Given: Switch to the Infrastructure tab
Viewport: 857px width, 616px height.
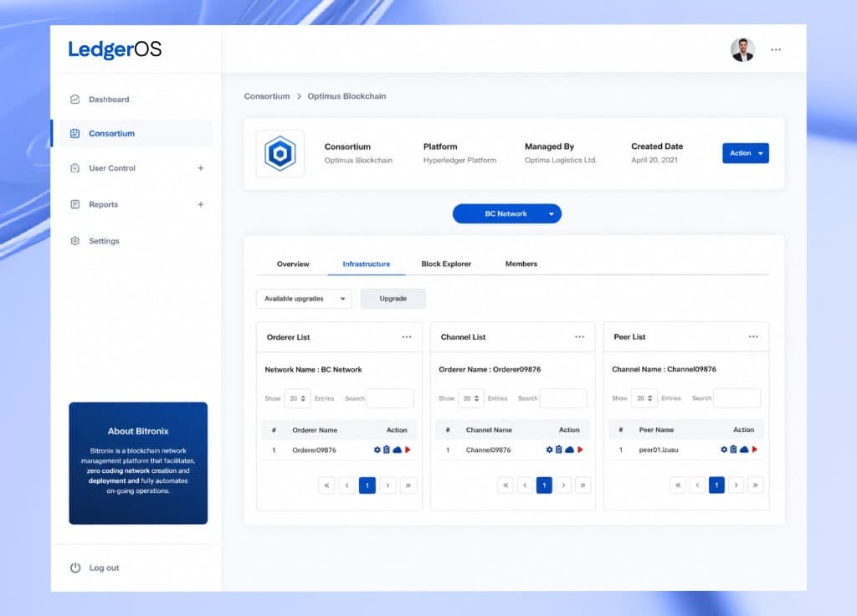Looking at the screenshot, I should click(x=367, y=264).
